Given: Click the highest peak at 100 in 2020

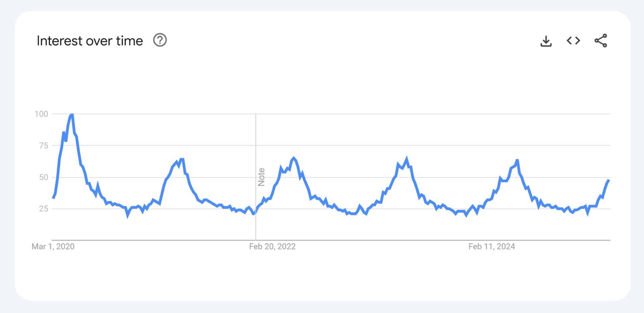Looking at the screenshot, I should (72, 115).
